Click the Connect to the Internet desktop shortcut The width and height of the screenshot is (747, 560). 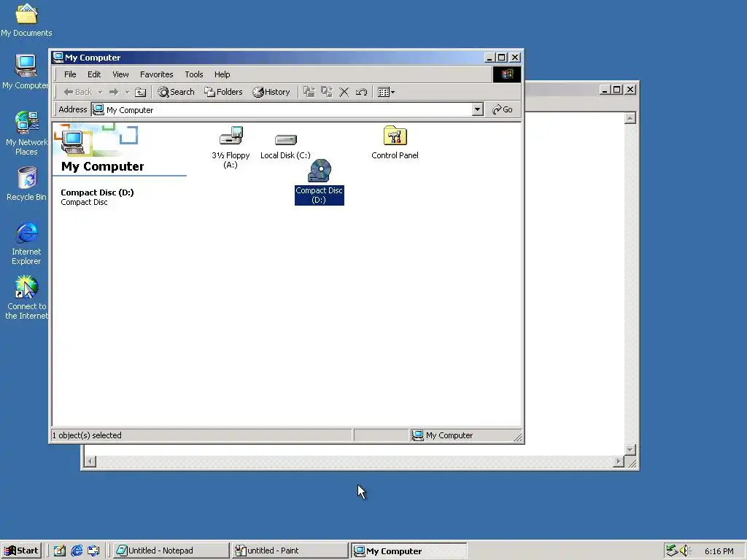click(26, 297)
